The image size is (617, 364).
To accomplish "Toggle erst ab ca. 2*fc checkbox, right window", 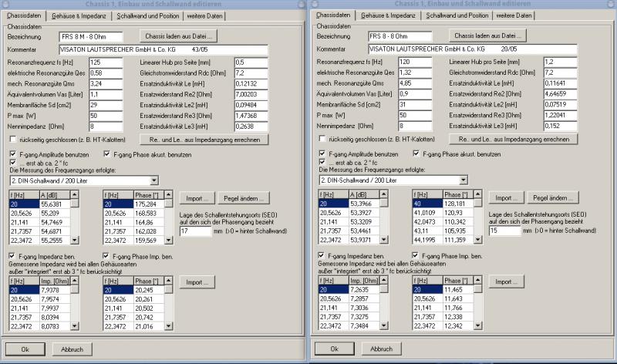I will coord(322,162).
